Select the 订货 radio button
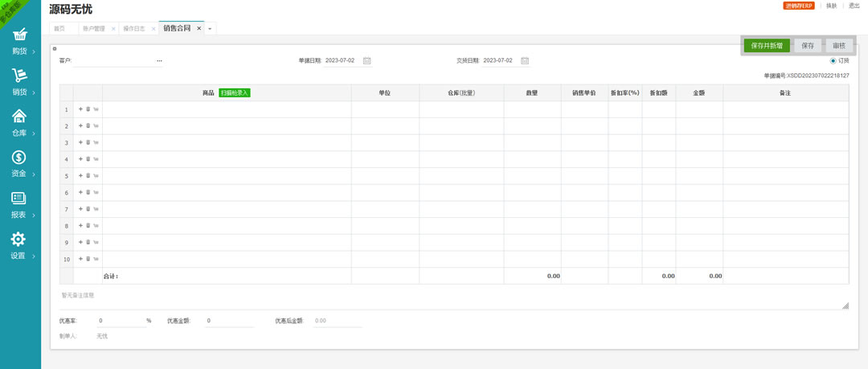Image resolution: width=868 pixels, height=369 pixels. (833, 60)
